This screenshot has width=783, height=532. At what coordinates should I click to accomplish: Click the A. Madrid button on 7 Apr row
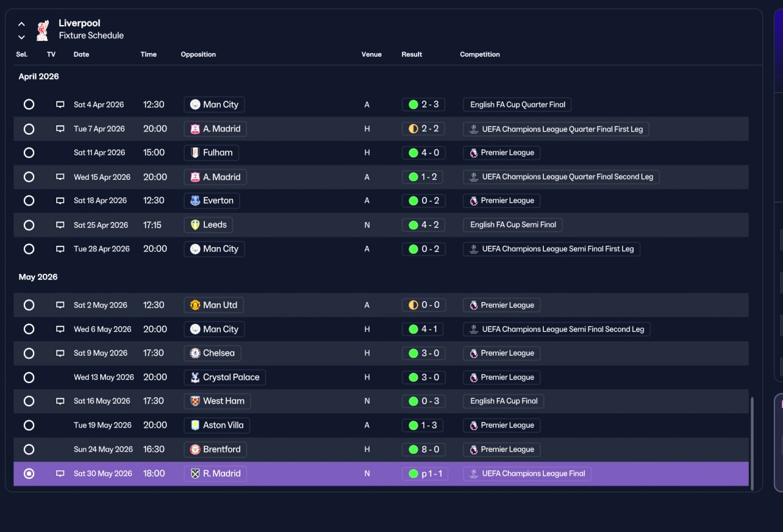215,129
